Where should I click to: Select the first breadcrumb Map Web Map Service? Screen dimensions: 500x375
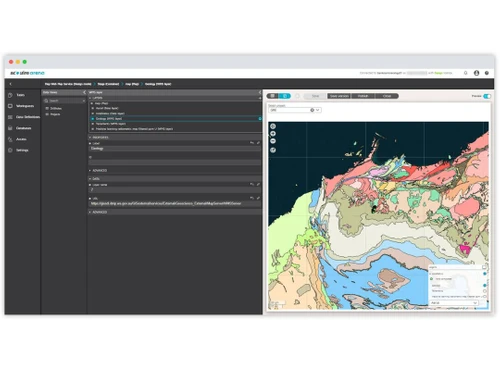click(68, 84)
